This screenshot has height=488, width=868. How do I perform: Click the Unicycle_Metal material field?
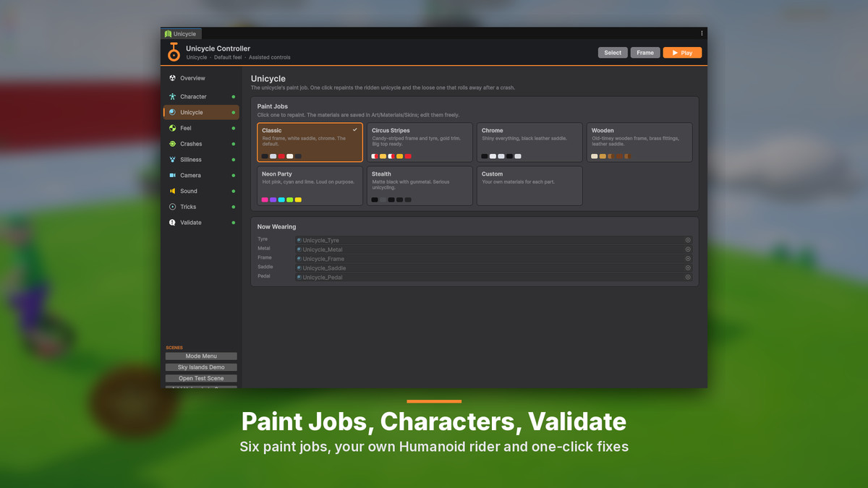pos(493,249)
